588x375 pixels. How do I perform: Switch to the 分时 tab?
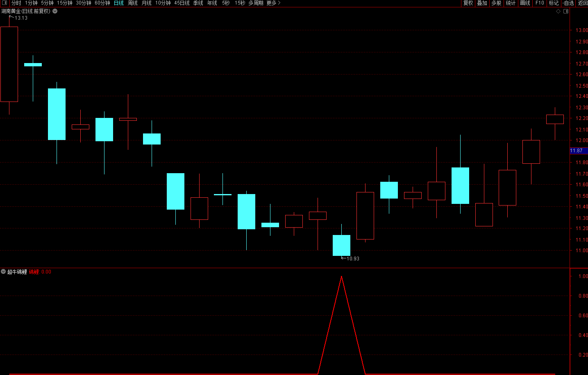16,3
